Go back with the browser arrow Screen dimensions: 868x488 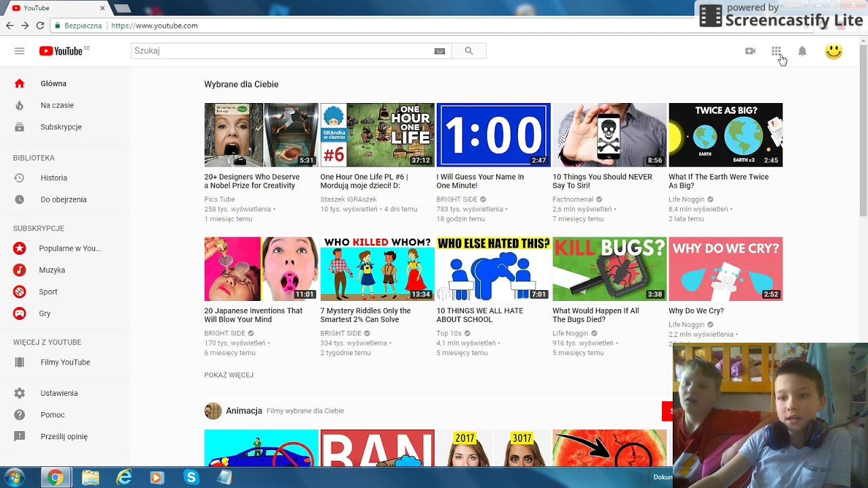9,26
